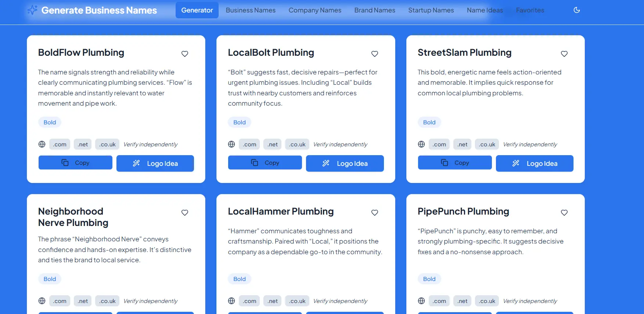Click the globe icon on Neighborhood Nerve card
Image resolution: width=644 pixels, height=314 pixels.
42,301
